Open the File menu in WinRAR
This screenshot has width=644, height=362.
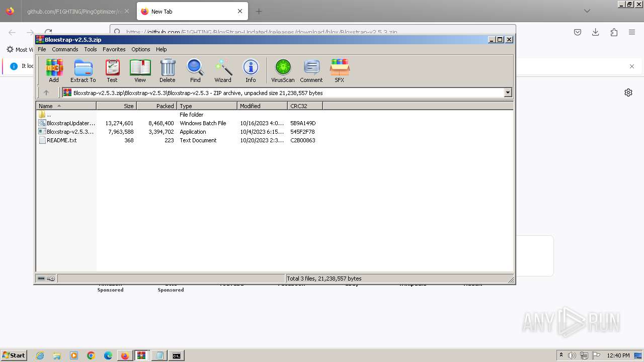click(x=42, y=49)
